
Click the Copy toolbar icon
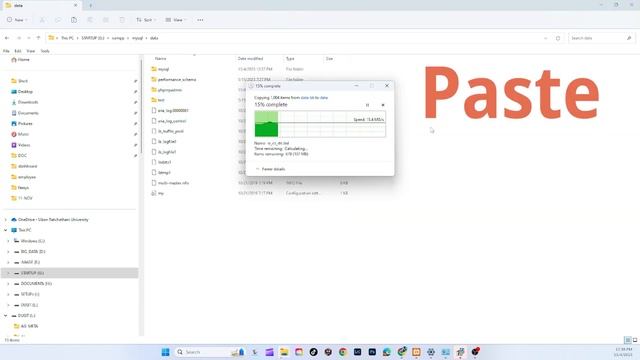pyautogui.click(x=58, y=20)
